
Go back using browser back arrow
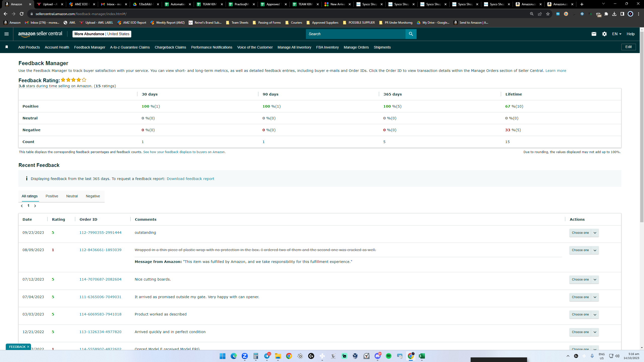point(6,14)
